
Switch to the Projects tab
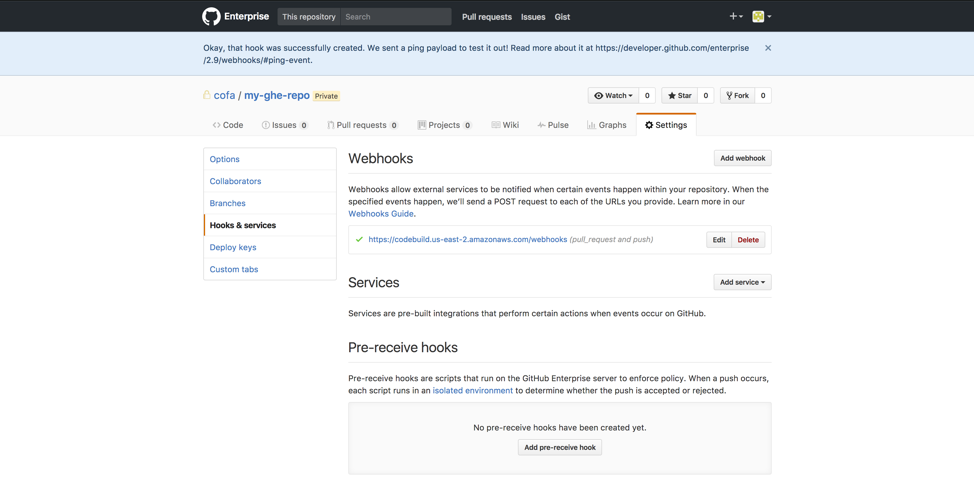point(445,125)
